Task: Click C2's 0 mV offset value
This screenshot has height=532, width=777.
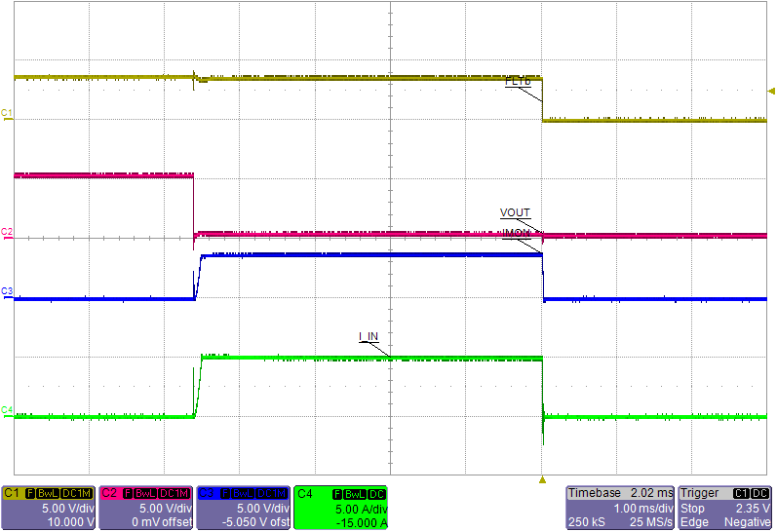Action: pos(162,522)
